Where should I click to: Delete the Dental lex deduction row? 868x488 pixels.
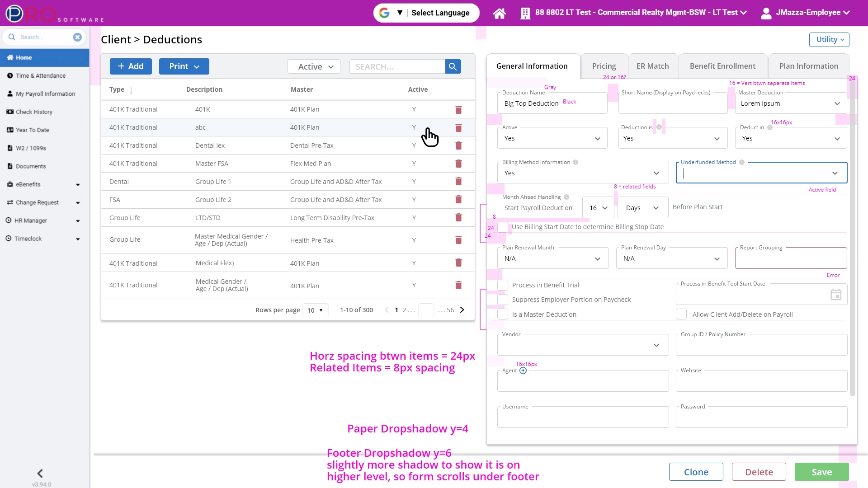(458, 145)
